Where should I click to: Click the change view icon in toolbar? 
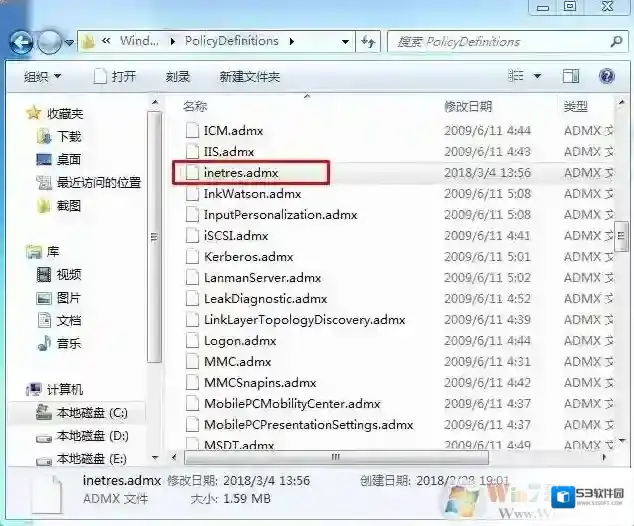point(516,76)
